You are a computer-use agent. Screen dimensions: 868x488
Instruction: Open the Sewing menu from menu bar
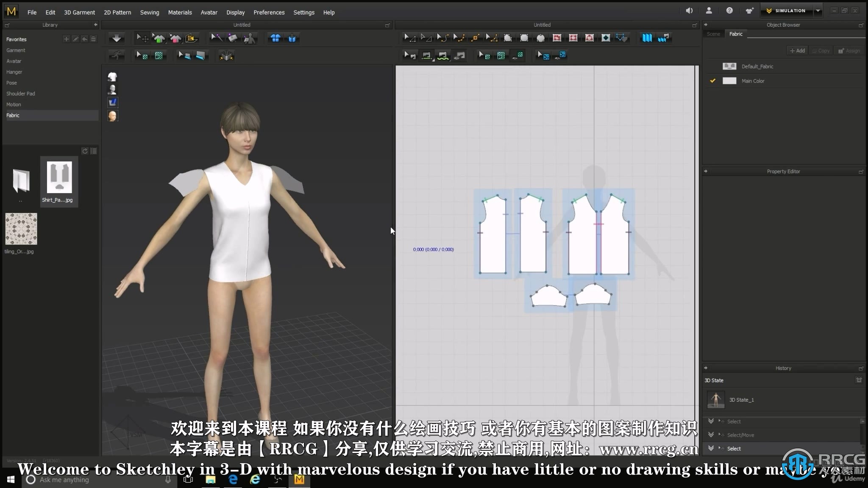tap(149, 12)
